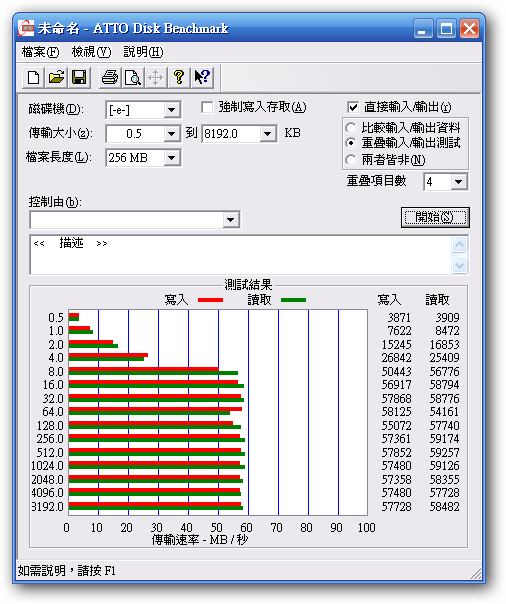Select the 比較輸入/輸出資料 radio button
The height and width of the screenshot is (604, 506).
tap(350, 128)
